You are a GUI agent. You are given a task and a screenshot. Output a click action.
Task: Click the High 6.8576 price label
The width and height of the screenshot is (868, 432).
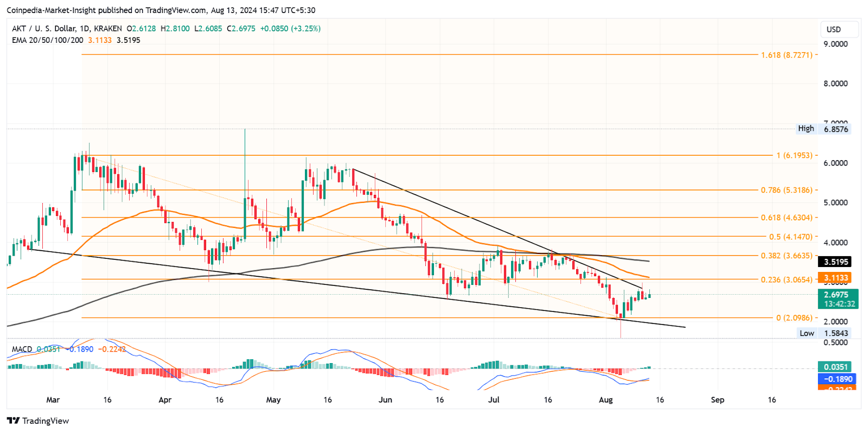823,129
